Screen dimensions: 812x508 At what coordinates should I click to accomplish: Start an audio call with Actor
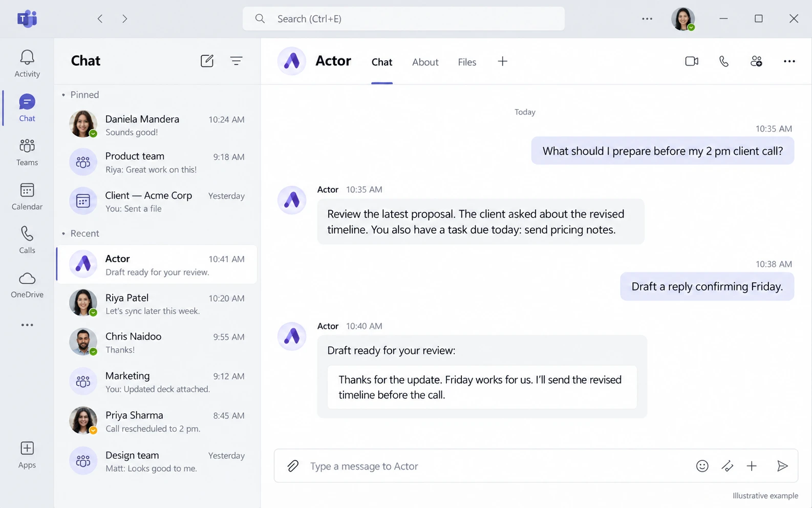[724, 61]
